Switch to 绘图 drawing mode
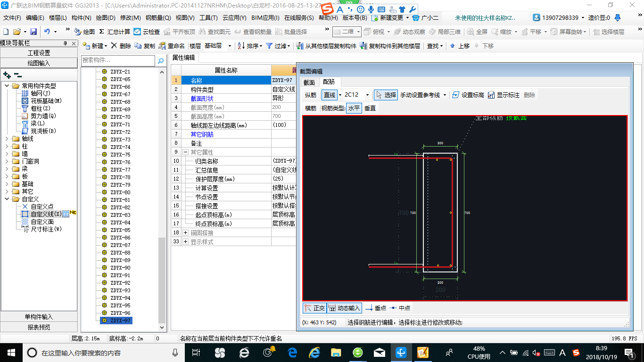 click(x=84, y=32)
